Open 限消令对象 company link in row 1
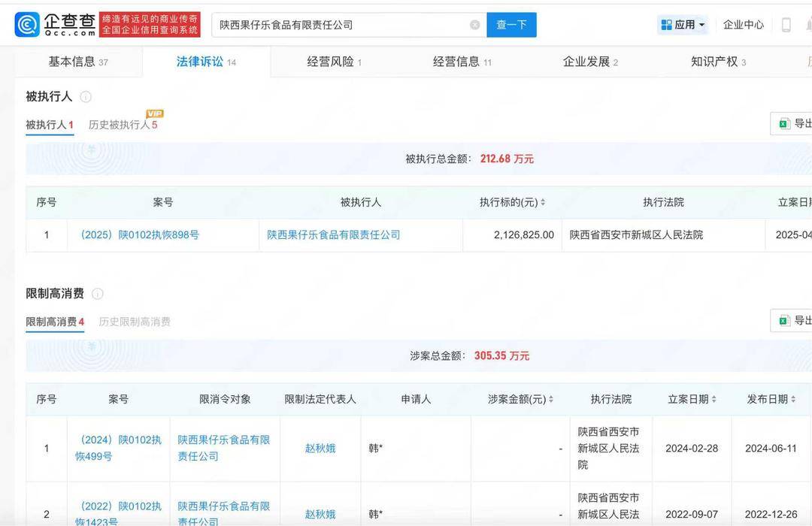The width and height of the screenshot is (812, 526). [224, 448]
